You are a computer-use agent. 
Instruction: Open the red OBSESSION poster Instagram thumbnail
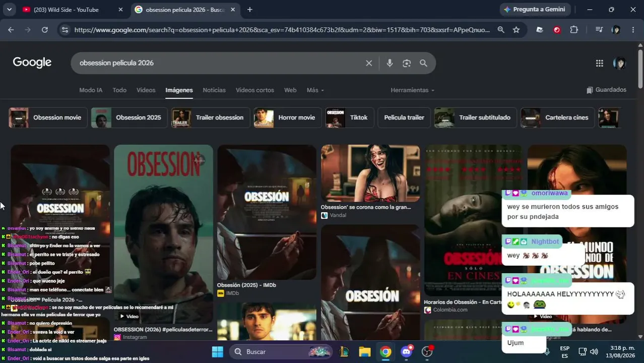point(163,234)
